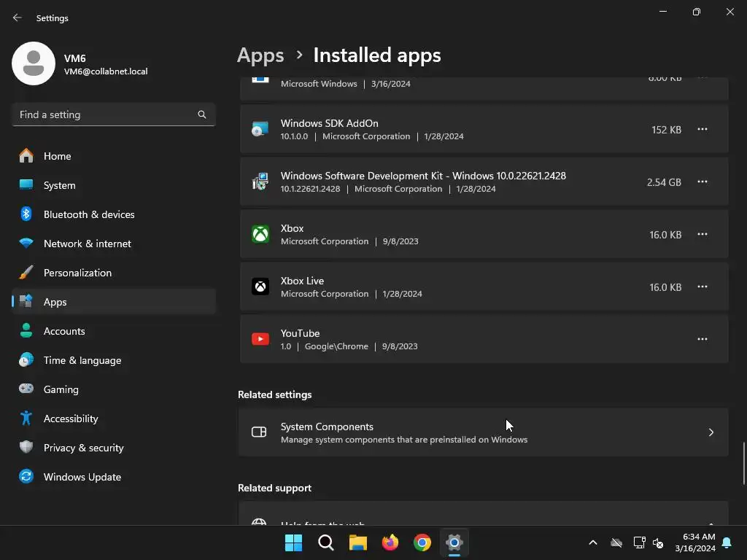This screenshot has width=747, height=560.
Task: Open Accounts settings
Action: coord(114,331)
